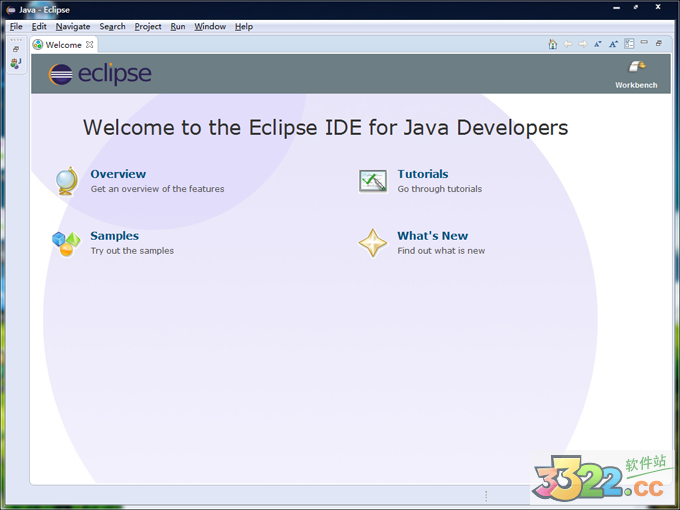Click 'Go through tutorials' text
This screenshot has height=510, width=680.
(x=440, y=189)
